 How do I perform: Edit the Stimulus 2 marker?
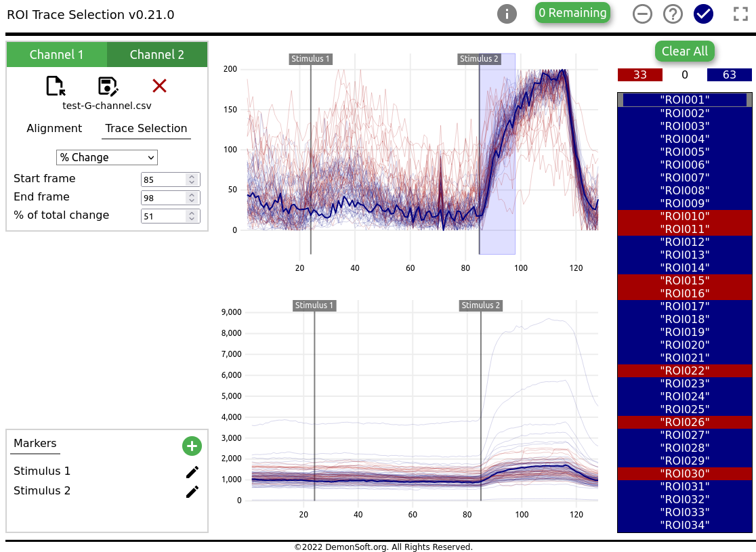coord(192,492)
